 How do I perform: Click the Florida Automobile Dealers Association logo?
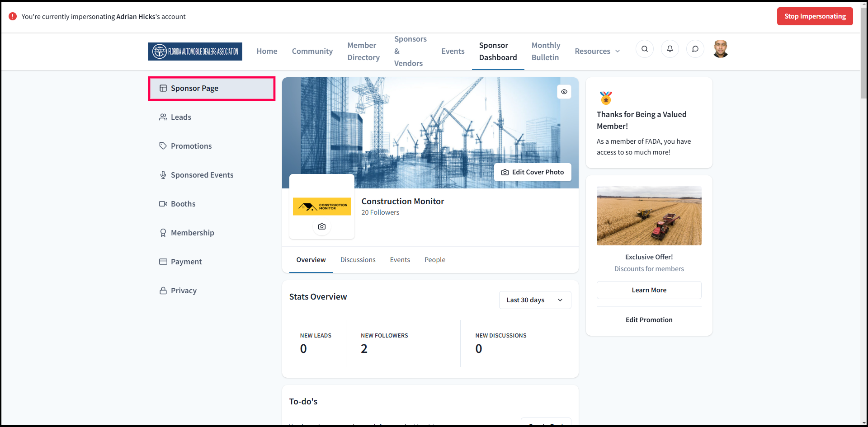point(195,52)
